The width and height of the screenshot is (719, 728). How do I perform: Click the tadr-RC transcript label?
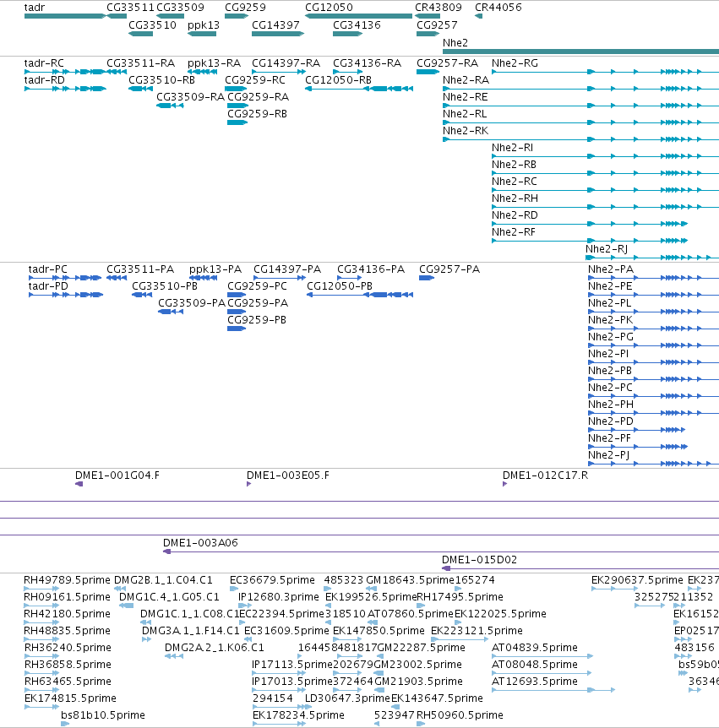pyautogui.click(x=44, y=63)
